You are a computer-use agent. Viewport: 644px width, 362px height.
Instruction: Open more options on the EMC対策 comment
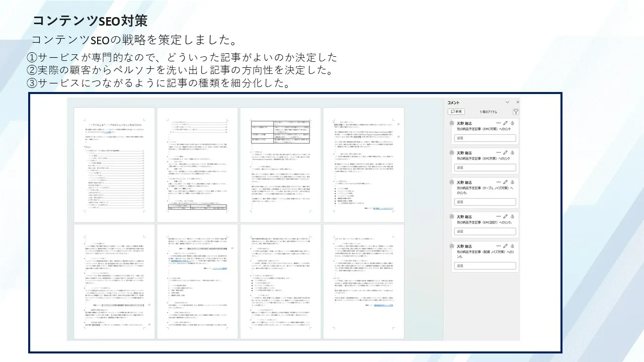(499, 123)
